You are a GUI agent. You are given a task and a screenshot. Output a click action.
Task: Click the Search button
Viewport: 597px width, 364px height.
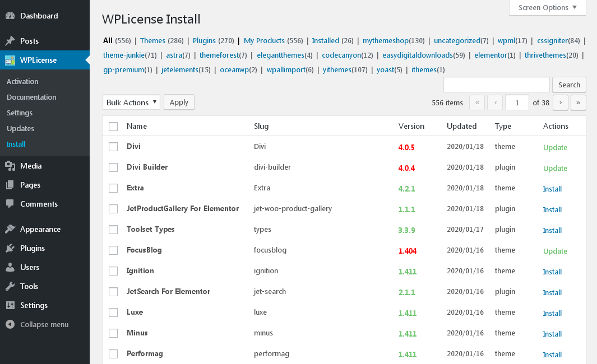click(x=569, y=85)
